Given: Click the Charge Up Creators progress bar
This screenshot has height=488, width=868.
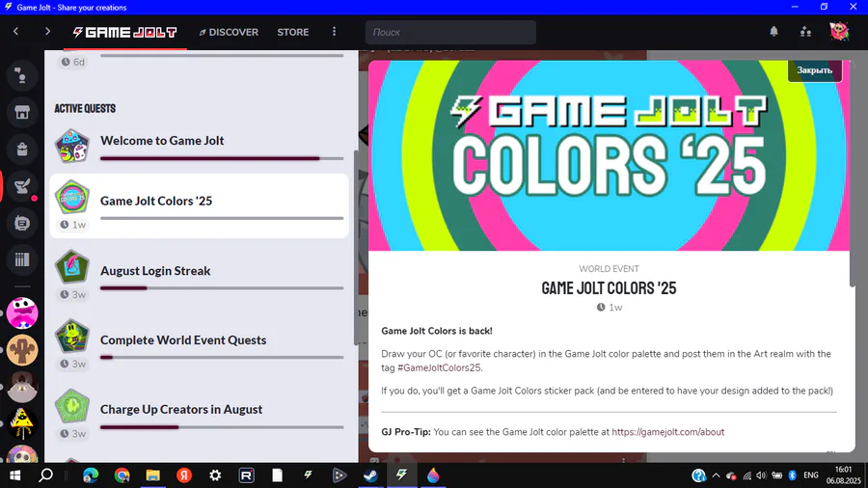Looking at the screenshot, I should (222, 427).
